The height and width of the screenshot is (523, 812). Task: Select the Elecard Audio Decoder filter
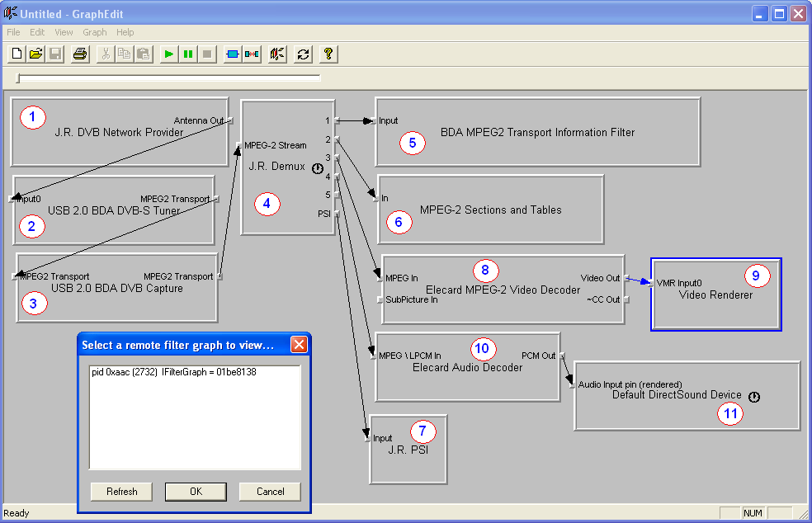coord(468,368)
